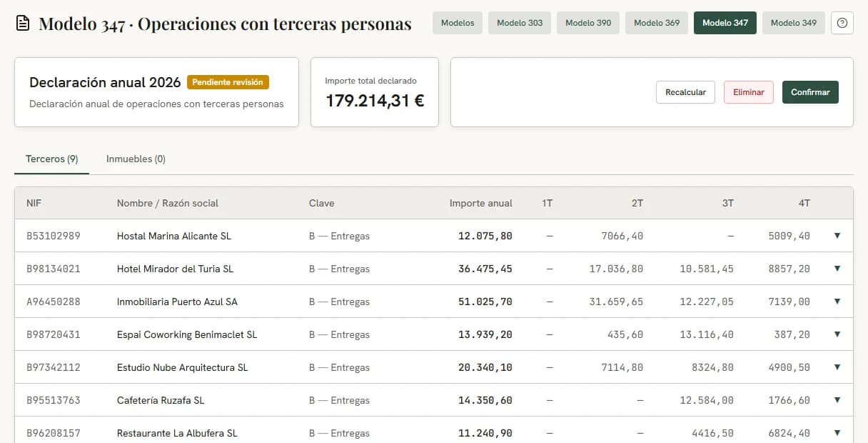Click the name Espai Coworking Benimaclet SL

187,334
